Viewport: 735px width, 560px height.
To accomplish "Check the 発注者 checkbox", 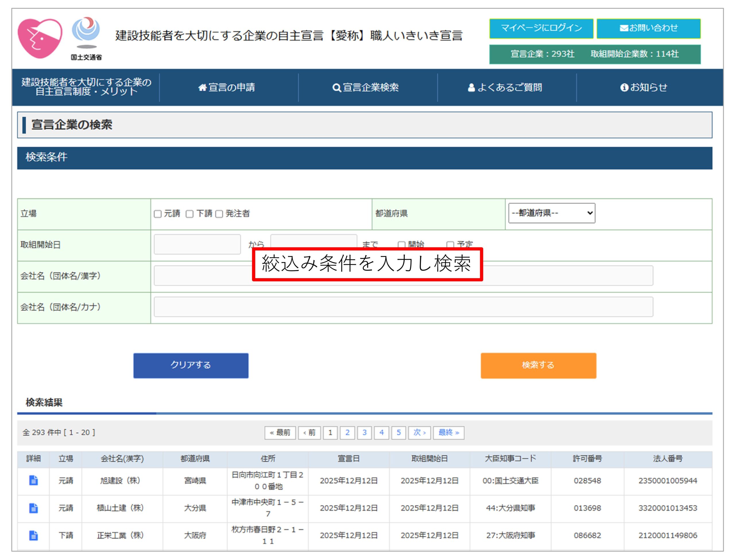I will coord(219,214).
